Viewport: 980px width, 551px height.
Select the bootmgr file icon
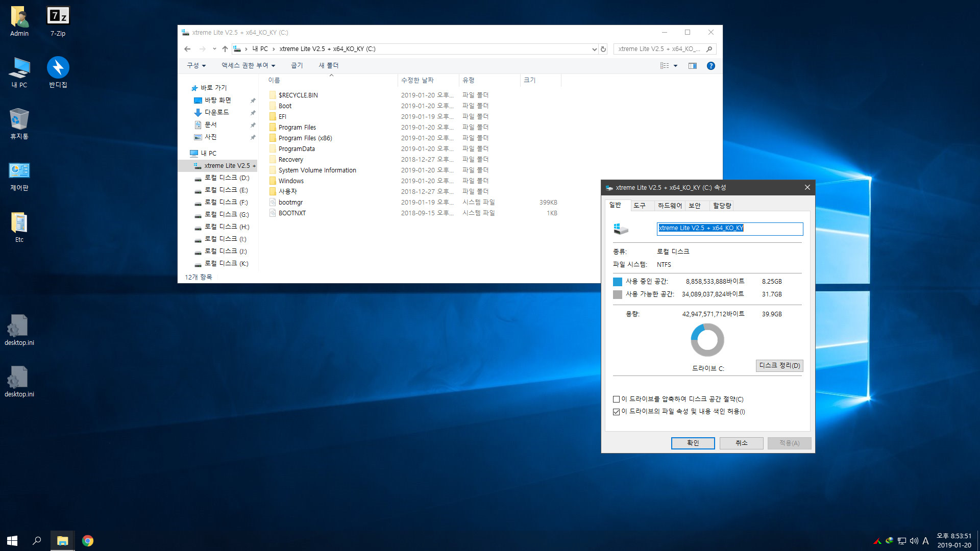[x=273, y=202]
